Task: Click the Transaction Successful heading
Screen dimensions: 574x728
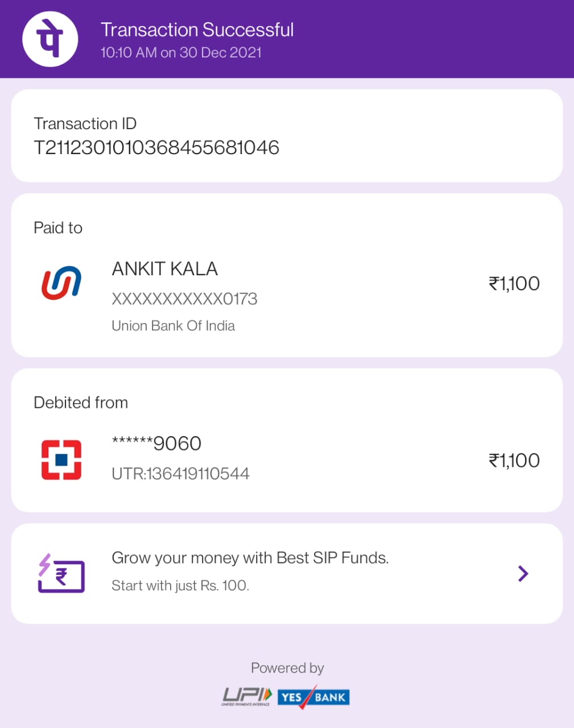Action: pyautogui.click(x=197, y=30)
